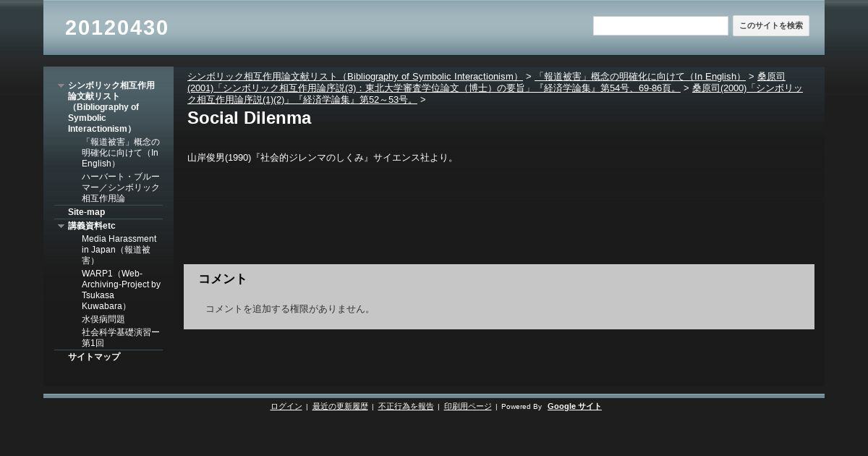Click the このサイトを検索 button
Viewport: 868px width, 456px height.
point(771,26)
